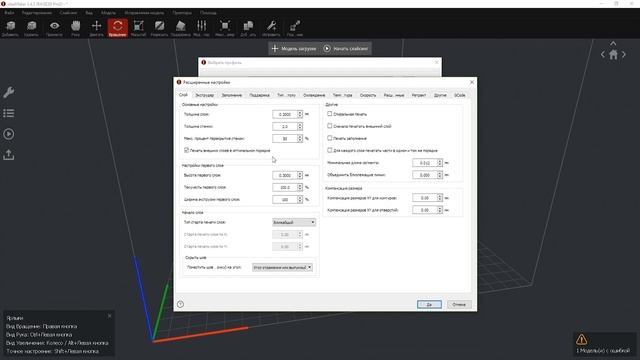Click the first layer flow 100.0 stepper arrows
640x360 pixels.
300,187
